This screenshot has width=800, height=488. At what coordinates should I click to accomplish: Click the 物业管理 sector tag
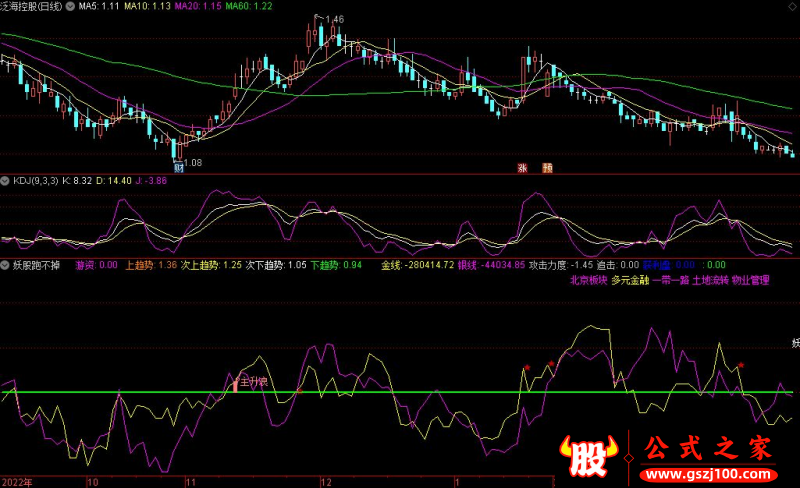[x=751, y=281]
